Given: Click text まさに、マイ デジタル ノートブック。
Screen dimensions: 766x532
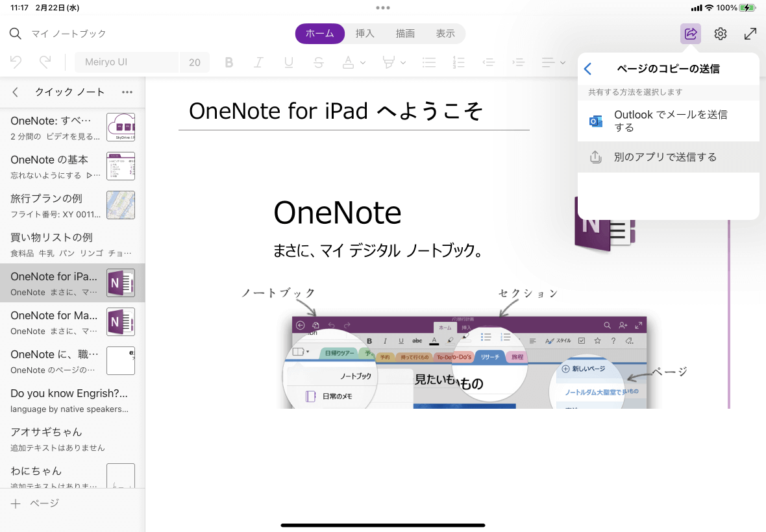Looking at the screenshot, I should (378, 251).
